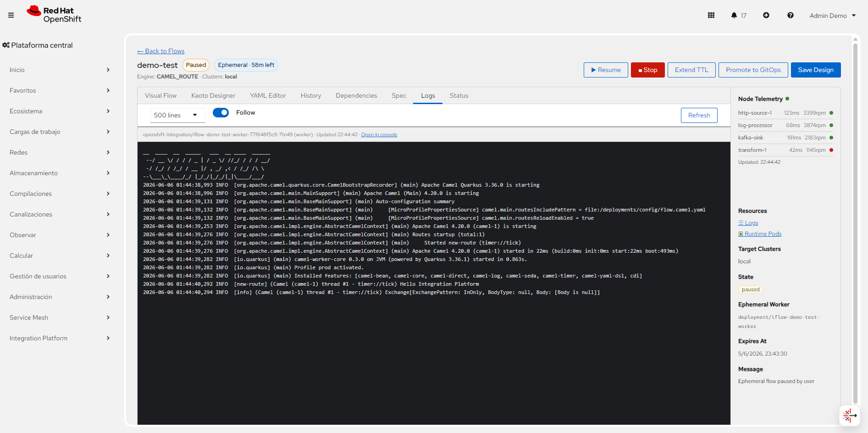Viewport: 868px width, 433px height.
Task: Stop the demo-test flow
Action: pos(647,70)
